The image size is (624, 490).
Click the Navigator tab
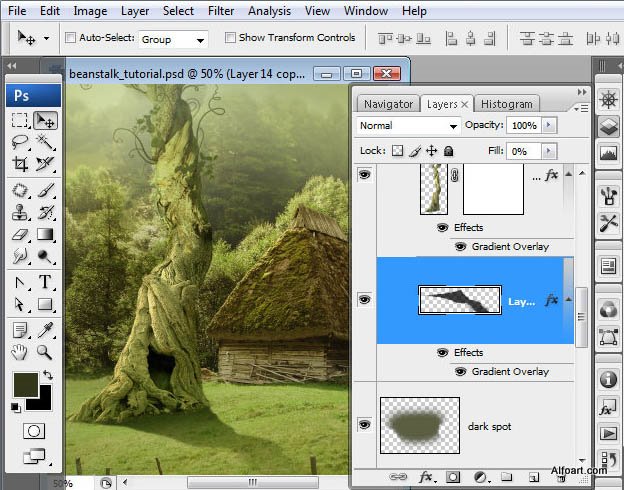pyautogui.click(x=388, y=104)
